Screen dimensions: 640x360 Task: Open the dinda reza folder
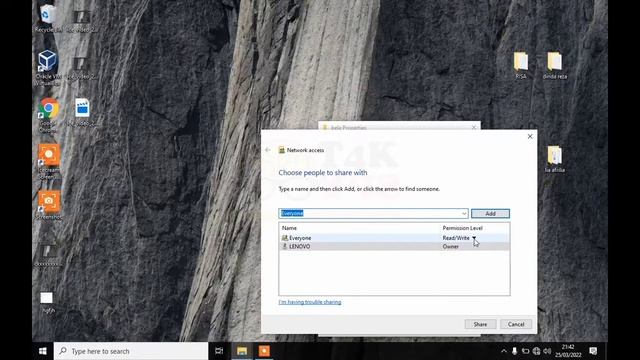tap(554, 65)
